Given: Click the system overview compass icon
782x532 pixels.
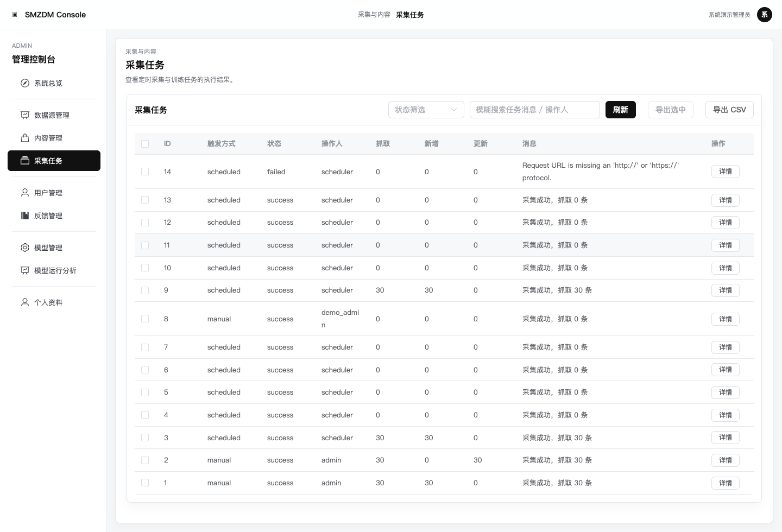Looking at the screenshot, I should click(x=25, y=83).
